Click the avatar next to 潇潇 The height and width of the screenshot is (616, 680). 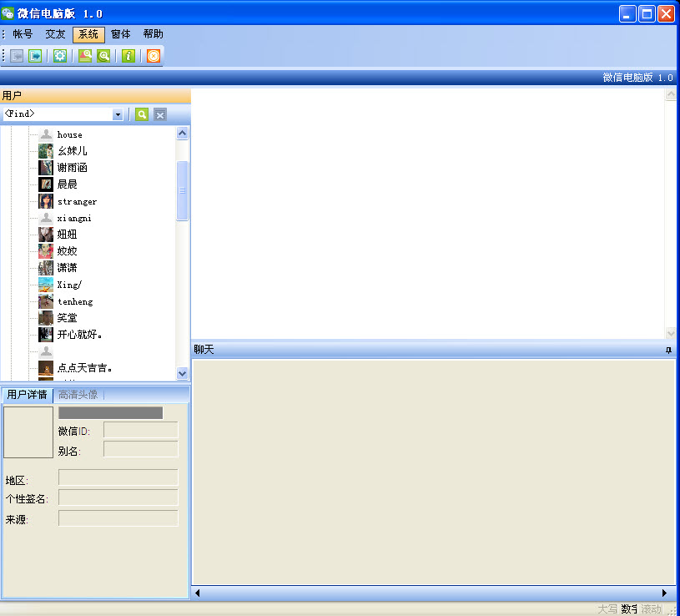pyautogui.click(x=46, y=268)
